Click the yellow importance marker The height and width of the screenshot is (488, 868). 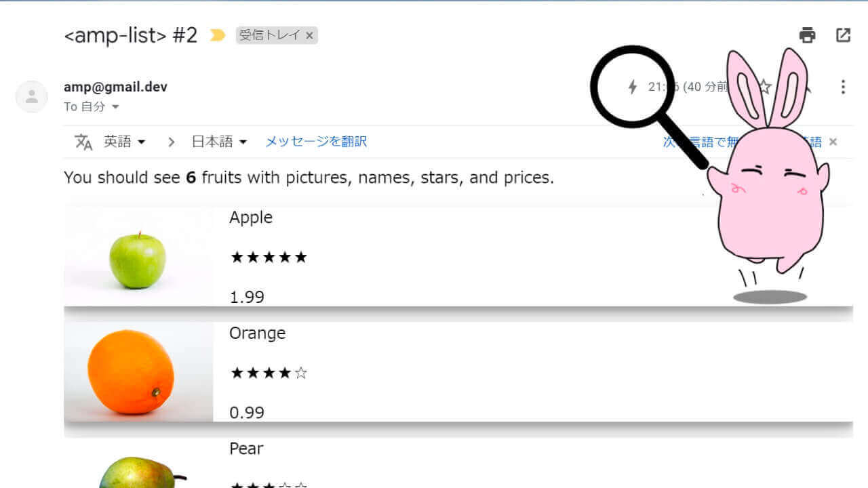217,35
